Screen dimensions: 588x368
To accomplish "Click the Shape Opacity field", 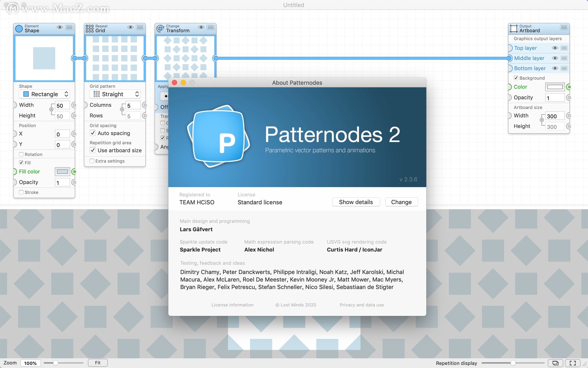I will coord(62,183).
